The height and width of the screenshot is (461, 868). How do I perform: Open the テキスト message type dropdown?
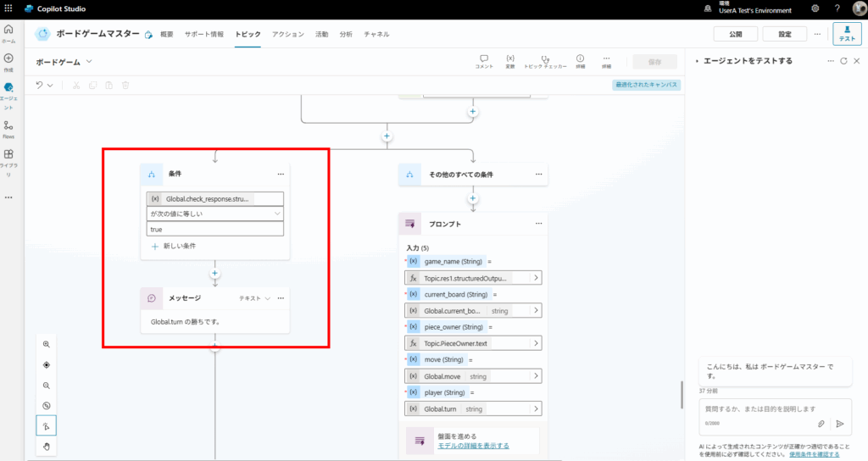tap(255, 298)
